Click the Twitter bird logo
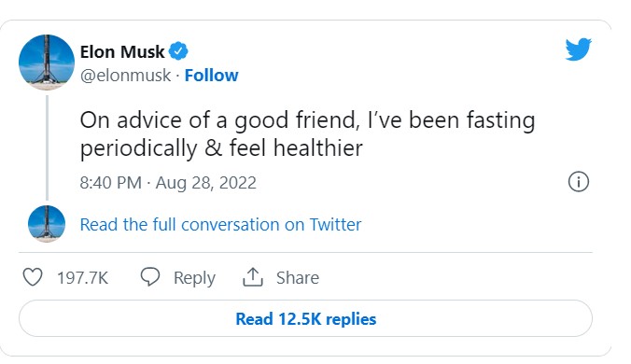The height and width of the screenshot is (364, 631). [579, 49]
